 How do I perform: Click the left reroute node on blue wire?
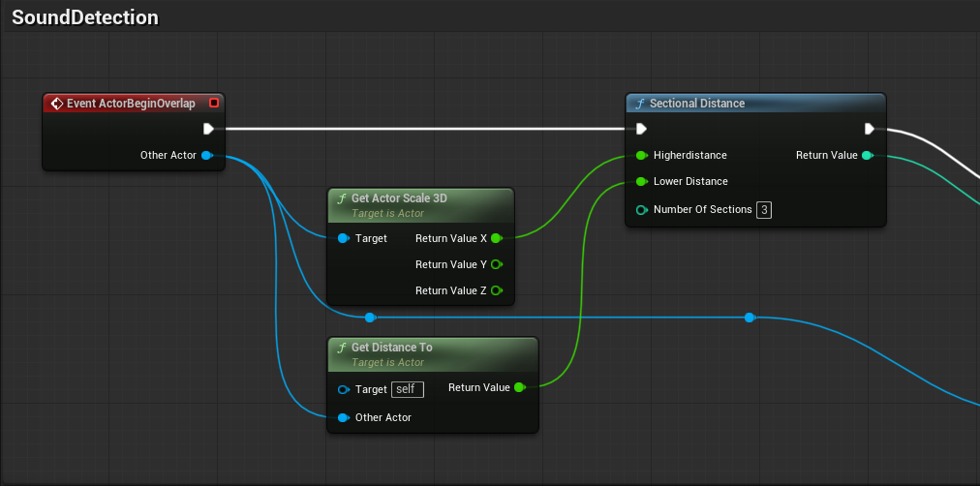coord(369,317)
